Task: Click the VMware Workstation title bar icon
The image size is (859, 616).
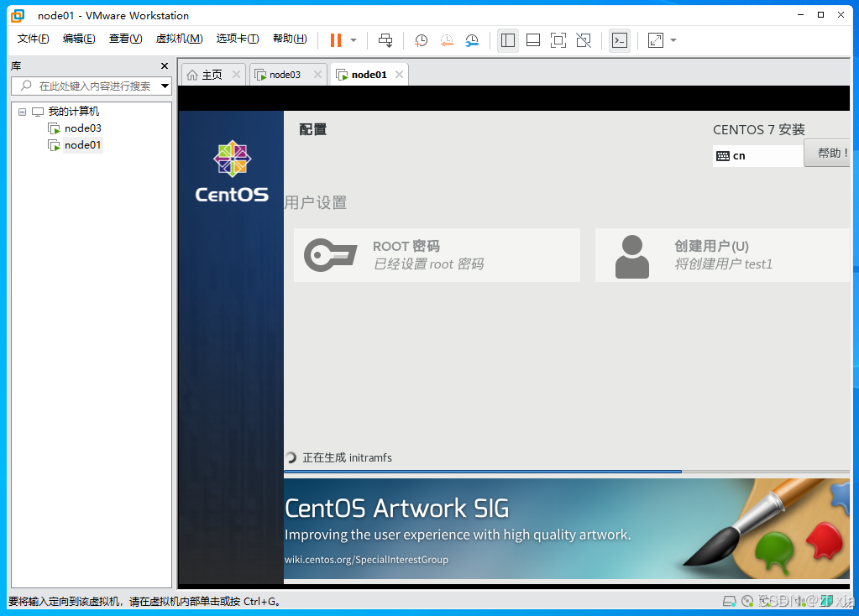Action: [x=18, y=15]
